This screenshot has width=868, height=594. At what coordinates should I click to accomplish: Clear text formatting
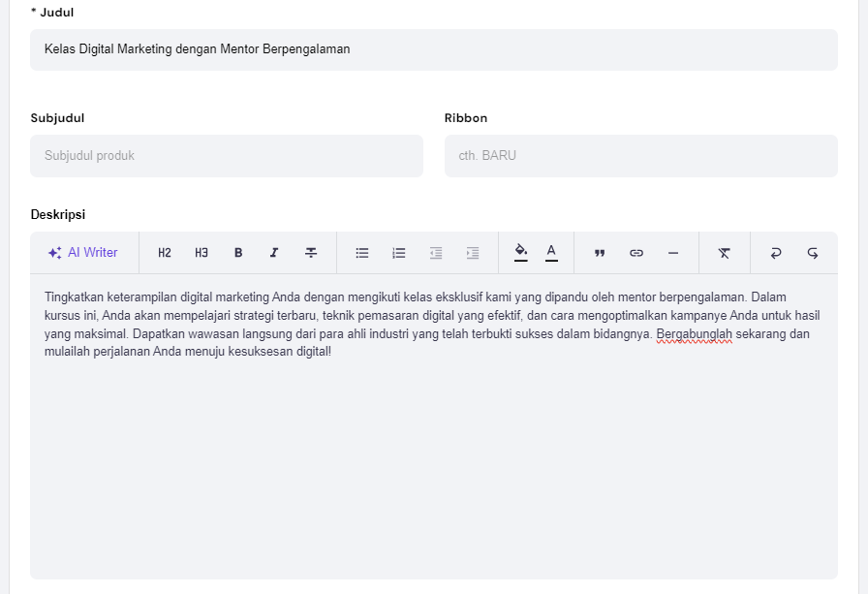(x=725, y=252)
